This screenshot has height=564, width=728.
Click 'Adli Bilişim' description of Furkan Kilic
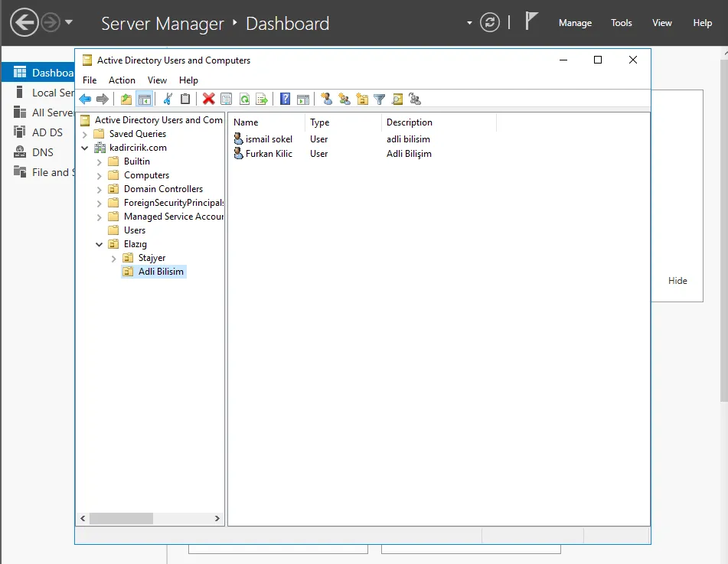[409, 154]
